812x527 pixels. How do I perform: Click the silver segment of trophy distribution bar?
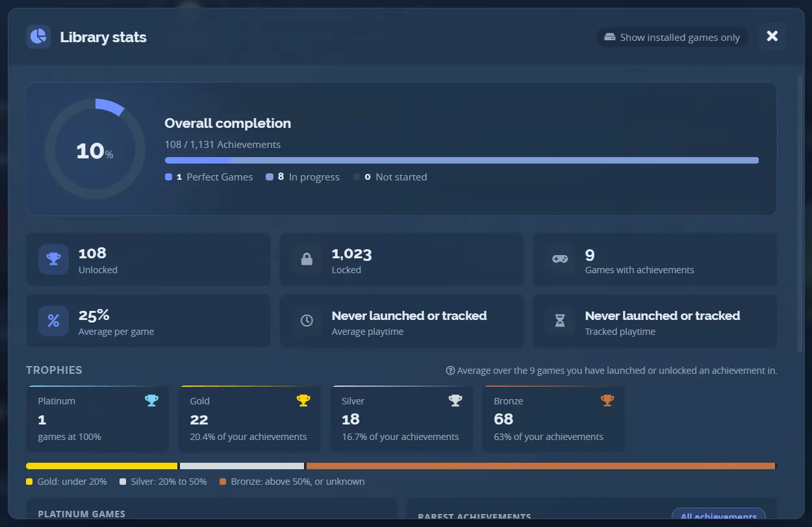[x=242, y=466]
